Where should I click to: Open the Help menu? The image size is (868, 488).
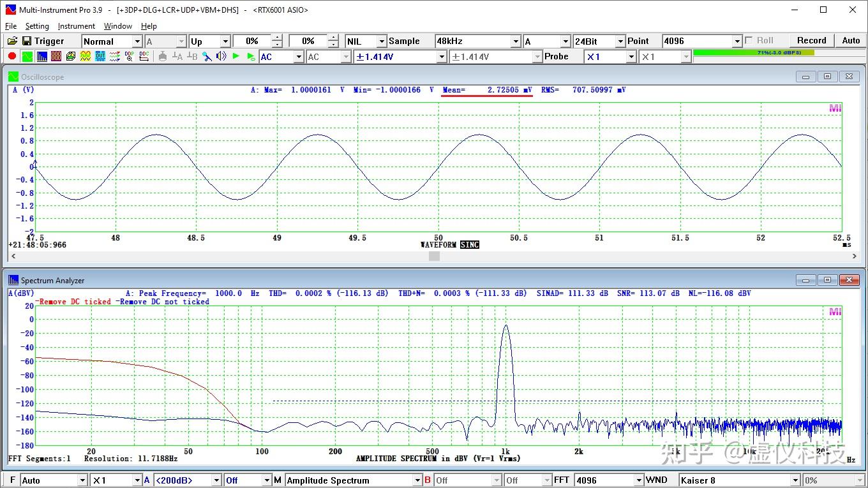pyautogui.click(x=149, y=26)
